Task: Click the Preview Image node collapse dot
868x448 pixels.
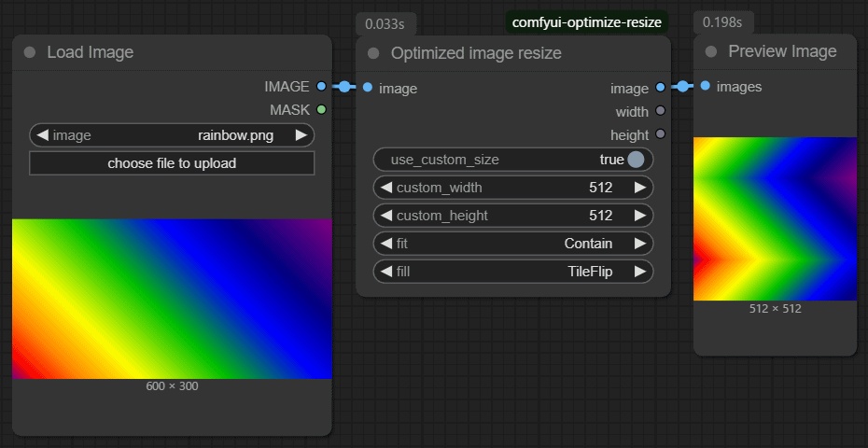Action: coord(711,51)
